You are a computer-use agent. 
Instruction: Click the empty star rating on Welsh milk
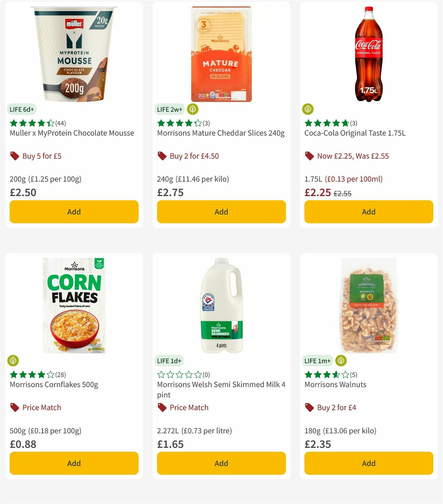click(x=178, y=374)
